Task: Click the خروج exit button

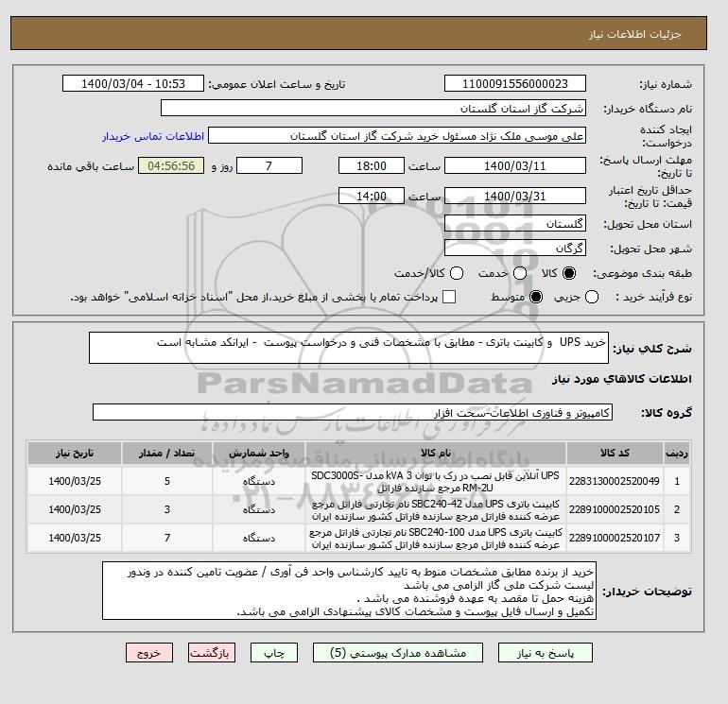Action: pyautogui.click(x=149, y=653)
